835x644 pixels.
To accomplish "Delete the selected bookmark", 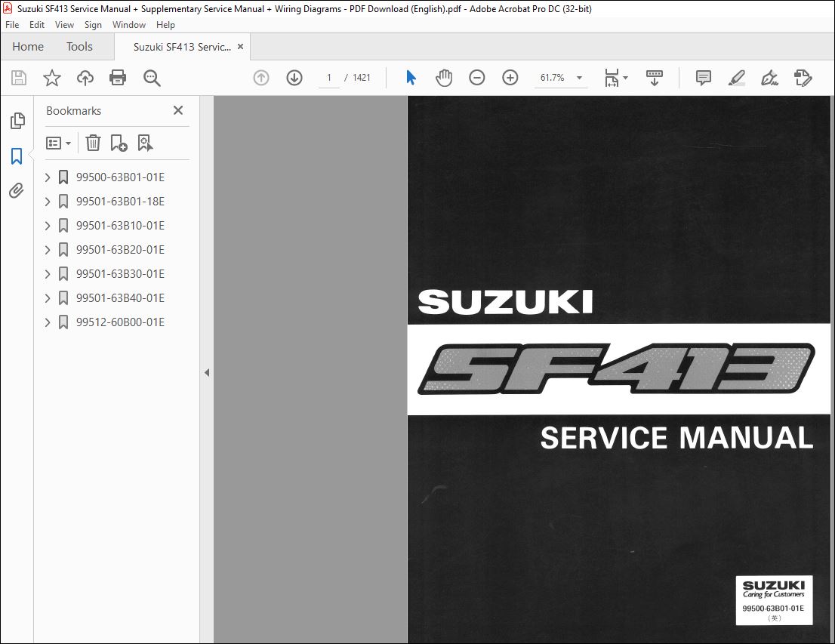I will point(93,143).
